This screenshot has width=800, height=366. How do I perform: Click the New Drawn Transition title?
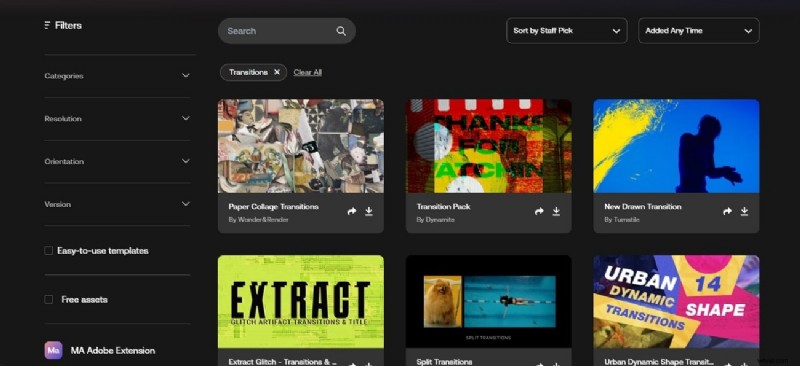(643, 207)
